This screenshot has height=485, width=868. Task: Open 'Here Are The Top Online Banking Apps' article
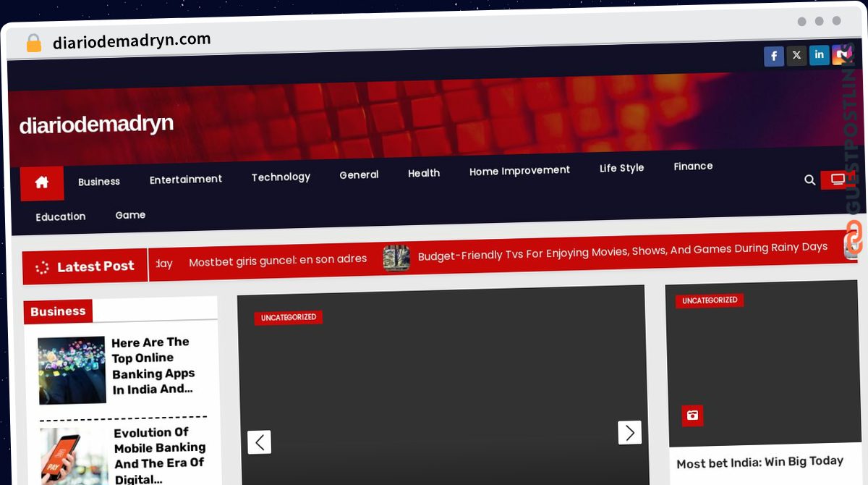click(x=152, y=366)
